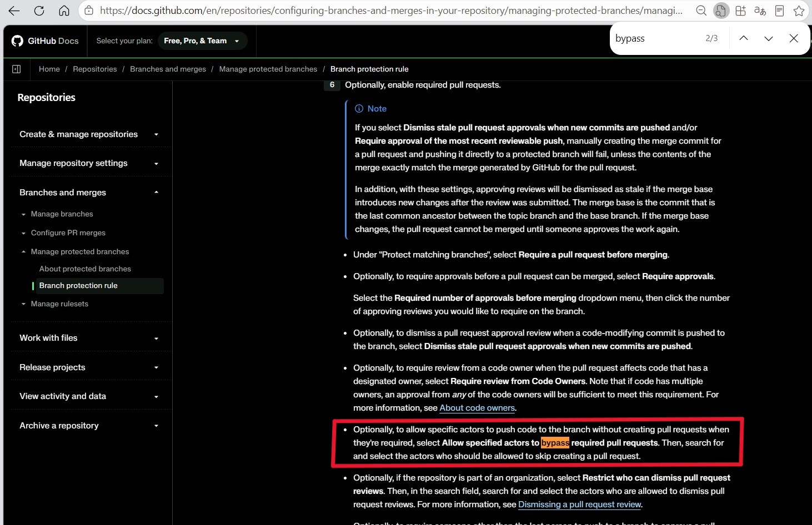This screenshot has height=525, width=812.
Task: Click the browser address bar URL
Action: (x=391, y=11)
